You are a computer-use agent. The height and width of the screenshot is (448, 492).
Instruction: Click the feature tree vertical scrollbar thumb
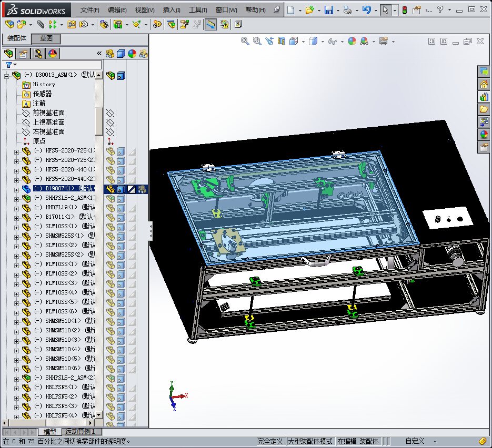click(99, 121)
